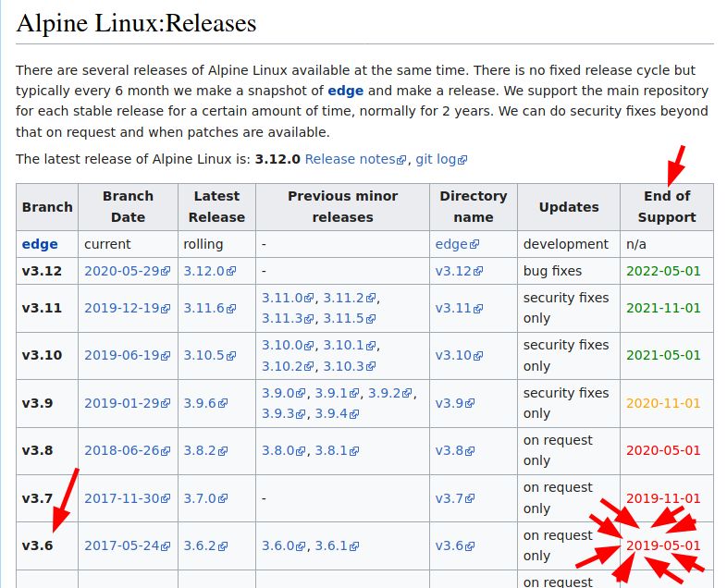727x588 pixels.
Task: Open branch date 2019-06-19 link
Action: click(127, 355)
